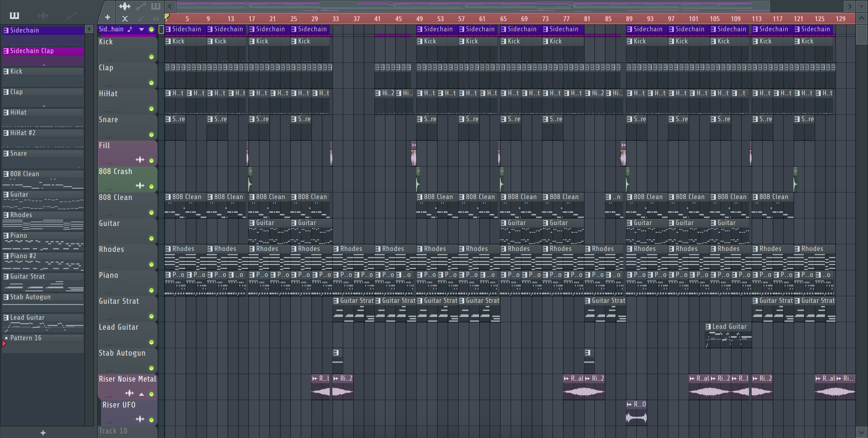Click bar 33 on the timeline ruler
The height and width of the screenshot is (438, 868).
335,19
